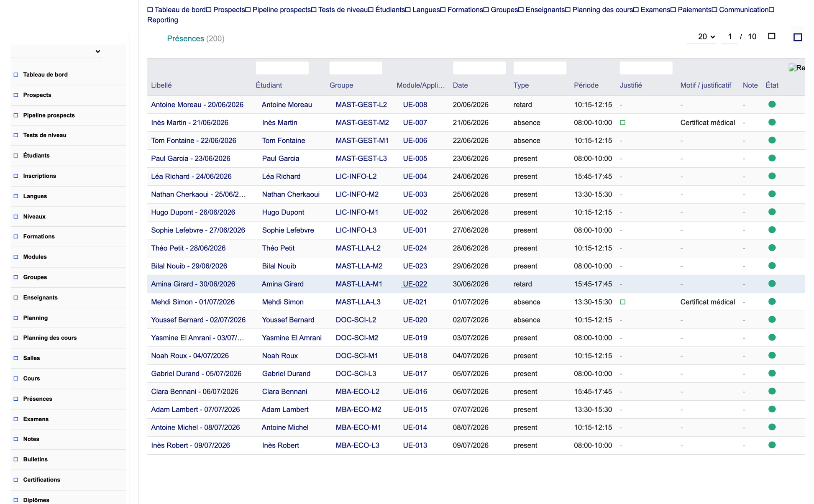Click the Justifié filter input field
Screen dimensions: 814x504
[646, 68]
